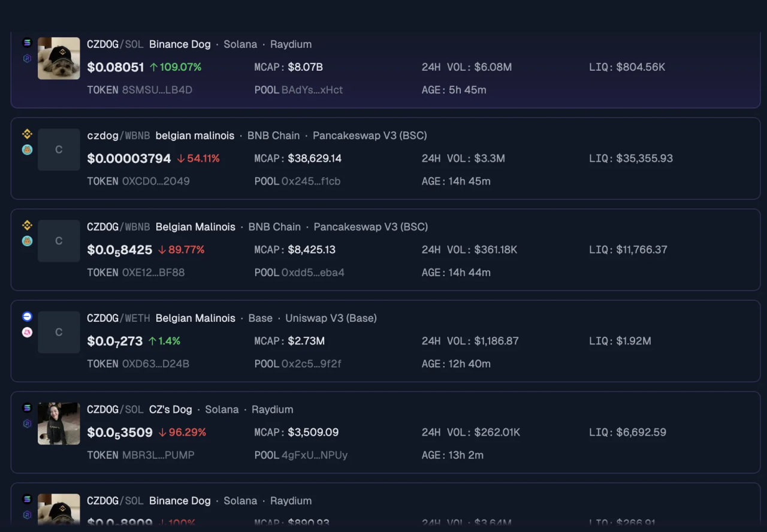Screen dimensions: 767x532
Task: Select the BNB Chain icon beside MCAP $8,425.13 card
Action: point(27,225)
